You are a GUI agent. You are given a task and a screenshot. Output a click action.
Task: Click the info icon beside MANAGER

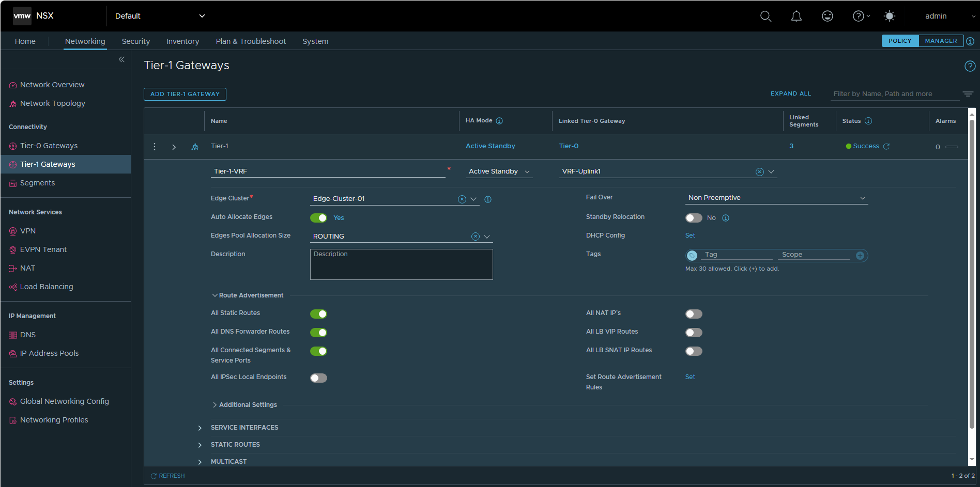click(970, 41)
